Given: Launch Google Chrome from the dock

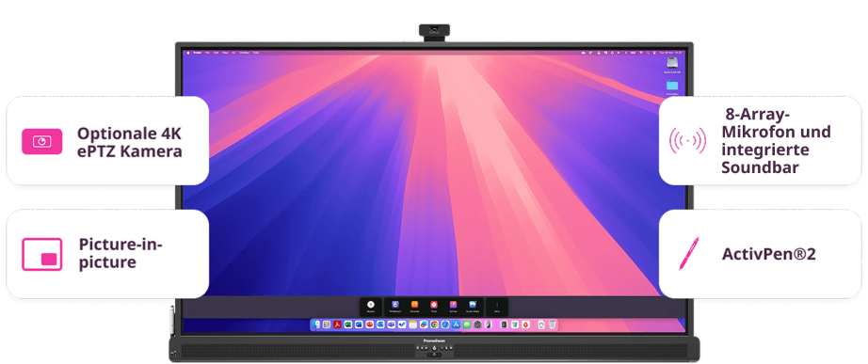Looking at the screenshot, I should [x=435, y=324].
